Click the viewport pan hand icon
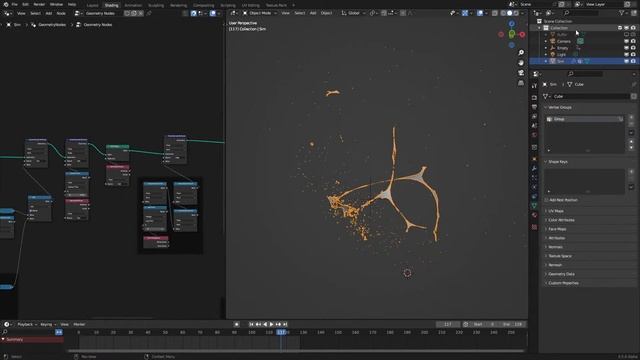 (521, 63)
